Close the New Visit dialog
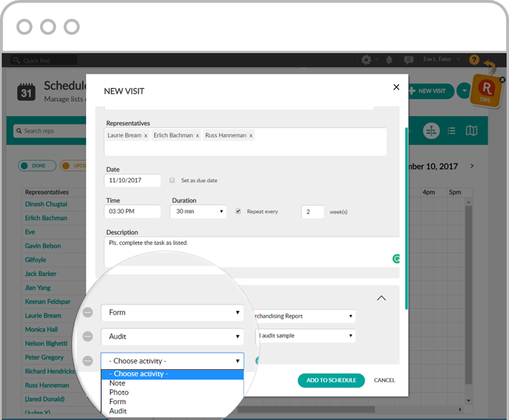Screen dimensions: 509x420 396,87
